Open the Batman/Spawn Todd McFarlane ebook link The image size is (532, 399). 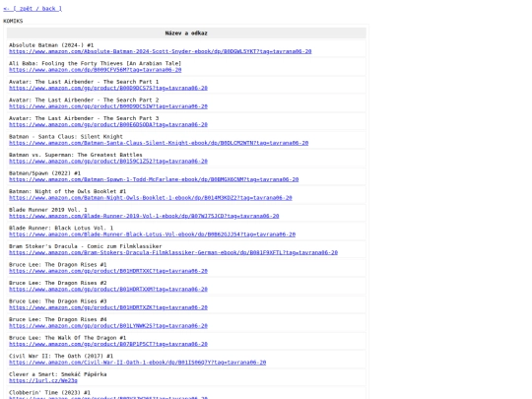tap(154, 179)
